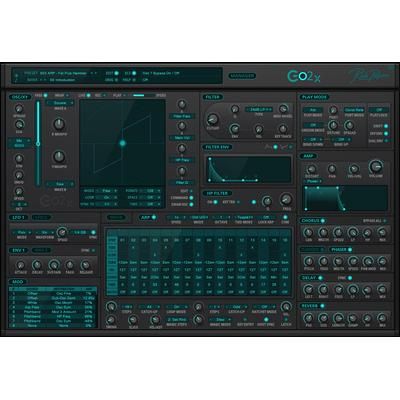
Task: Click the XY pad playback speed slider
Action: tap(142, 96)
